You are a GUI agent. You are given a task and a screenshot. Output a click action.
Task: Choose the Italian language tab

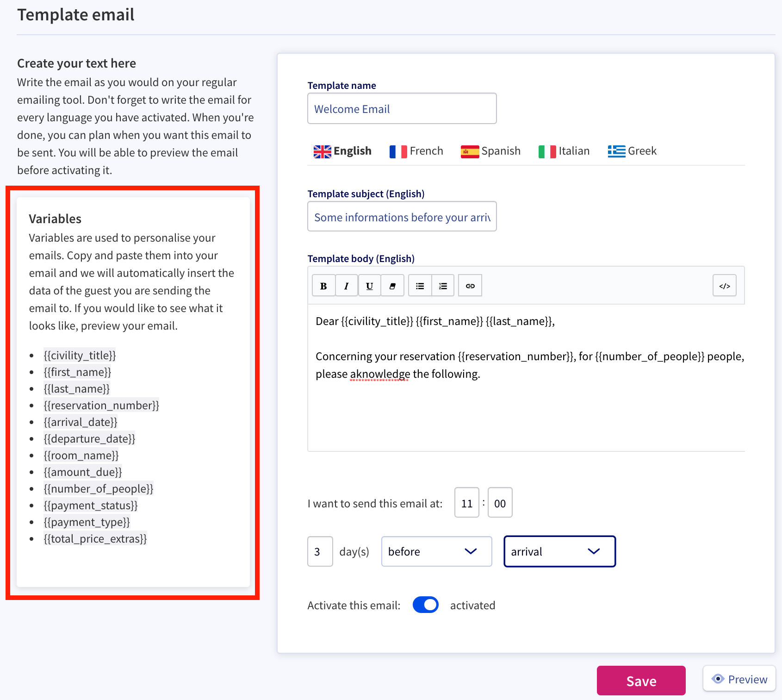click(x=564, y=151)
